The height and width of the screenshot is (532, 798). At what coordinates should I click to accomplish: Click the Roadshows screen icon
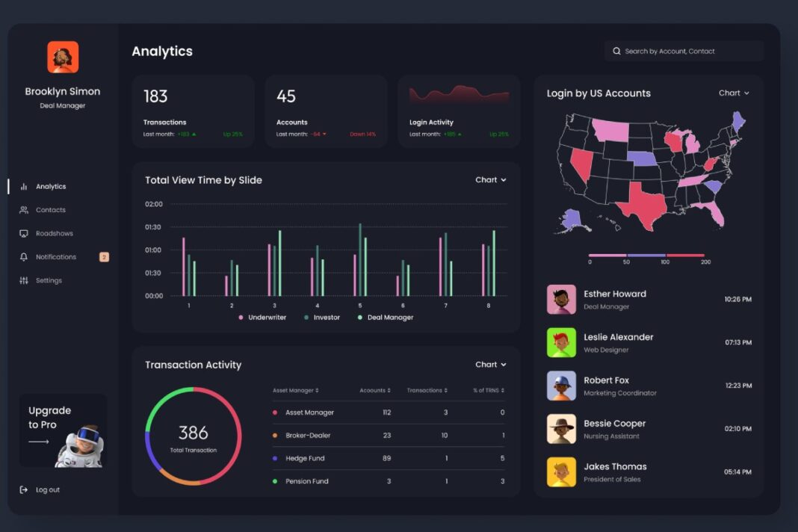tap(24, 234)
